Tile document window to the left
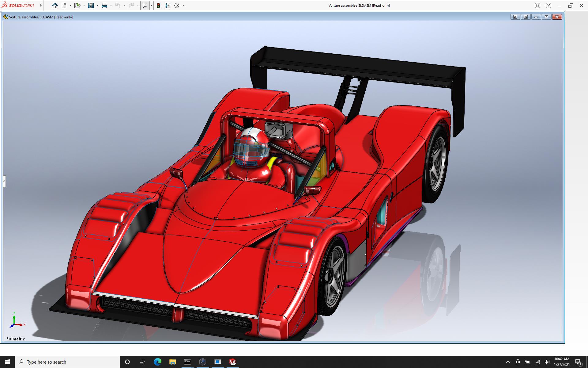 [515, 17]
